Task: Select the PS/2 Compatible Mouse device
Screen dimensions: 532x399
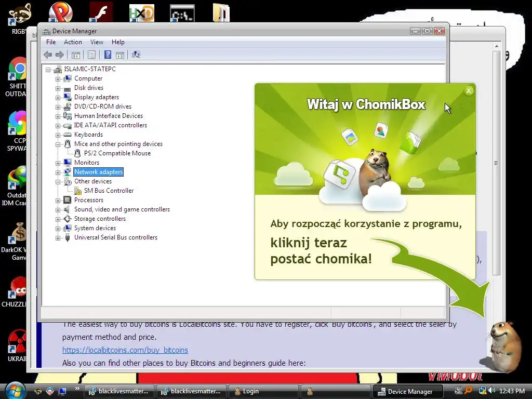Action: pyautogui.click(x=117, y=153)
